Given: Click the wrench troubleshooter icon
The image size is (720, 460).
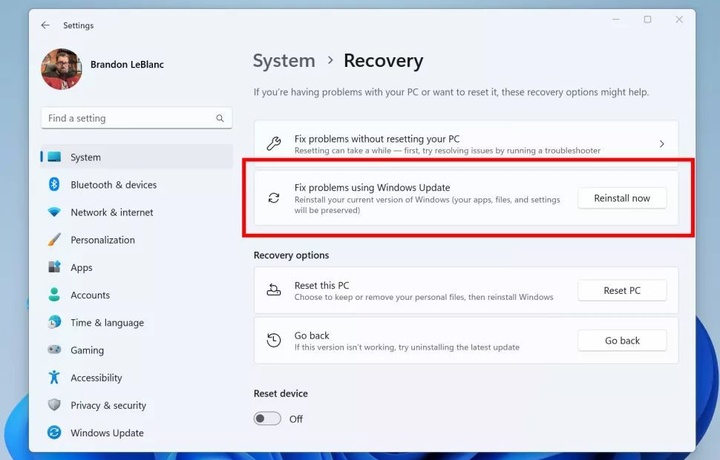Looking at the screenshot, I should click(x=274, y=144).
